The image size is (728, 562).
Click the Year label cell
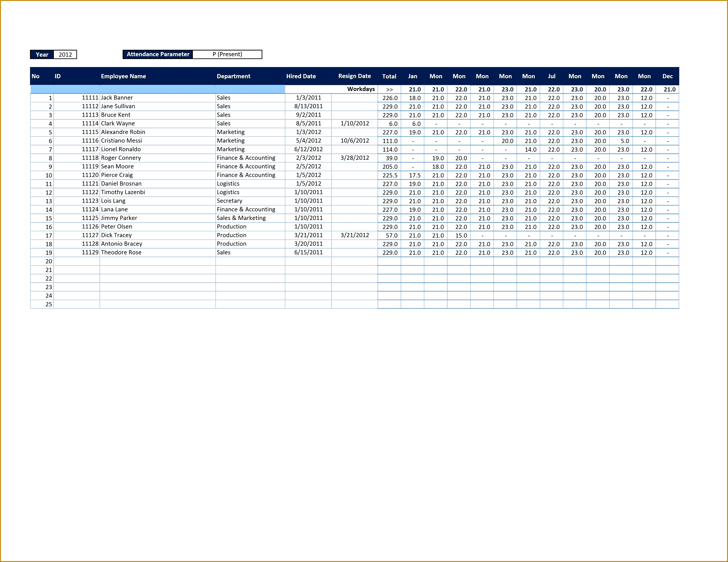tap(42, 55)
